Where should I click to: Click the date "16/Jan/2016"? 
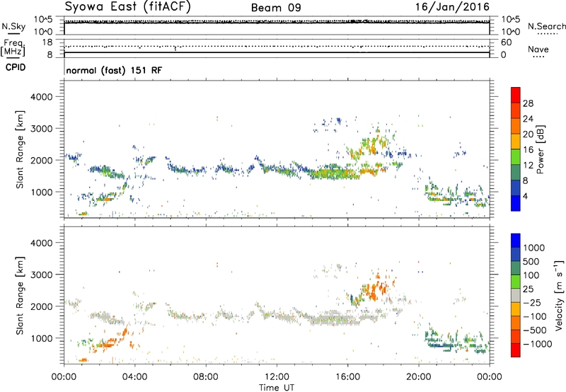(452, 7)
